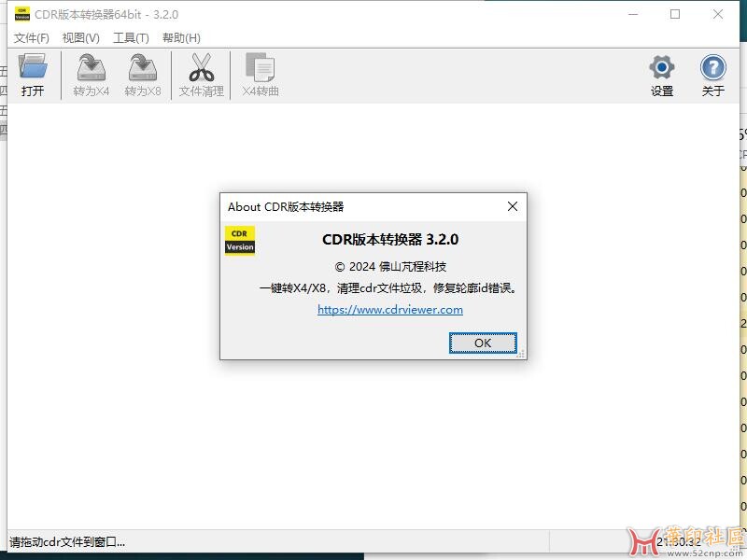The height and width of the screenshot is (560, 747).
Task: Click the version text CDR版本转换器 3.2.0
Action: click(390, 239)
